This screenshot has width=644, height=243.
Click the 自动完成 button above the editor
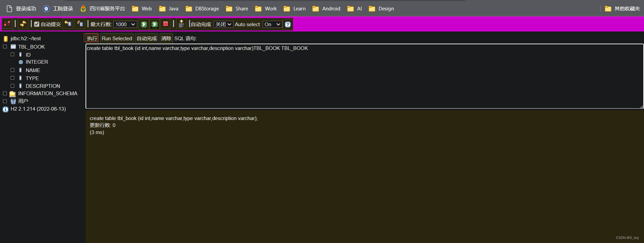147,38
